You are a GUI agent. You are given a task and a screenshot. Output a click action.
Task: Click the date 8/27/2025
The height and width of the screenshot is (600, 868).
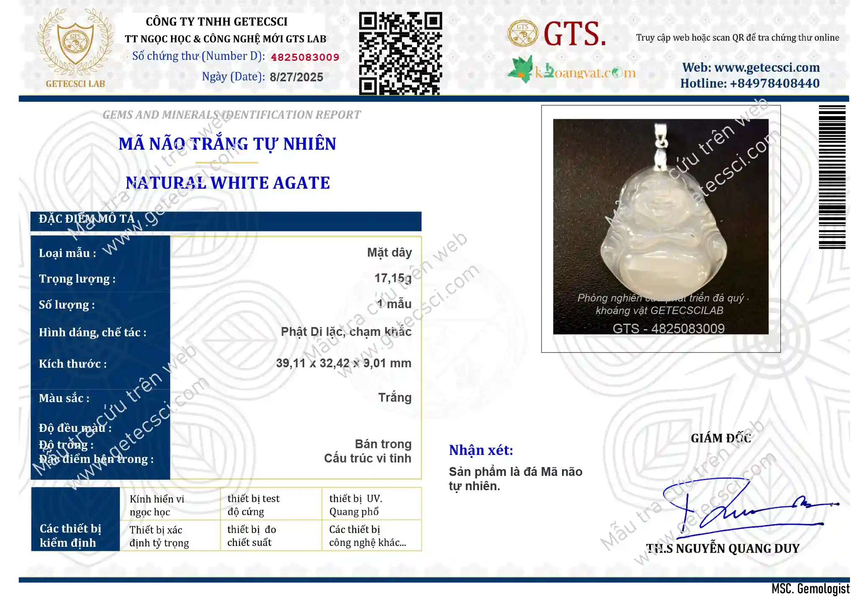(296, 77)
